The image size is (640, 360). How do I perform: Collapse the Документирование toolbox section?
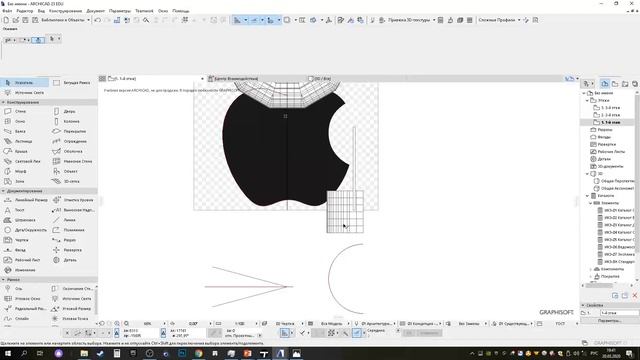coord(4,191)
